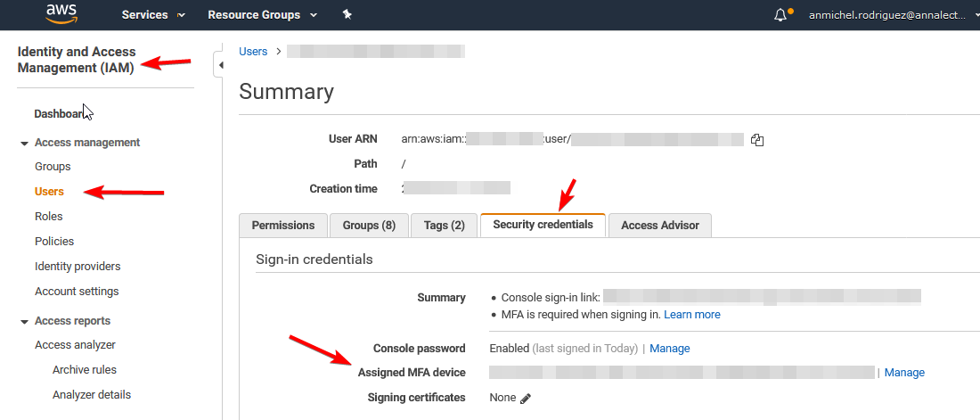This screenshot has width=980, height=420.
Task: Open Archive rules under Access analyzer
Action: coord(85,370)
